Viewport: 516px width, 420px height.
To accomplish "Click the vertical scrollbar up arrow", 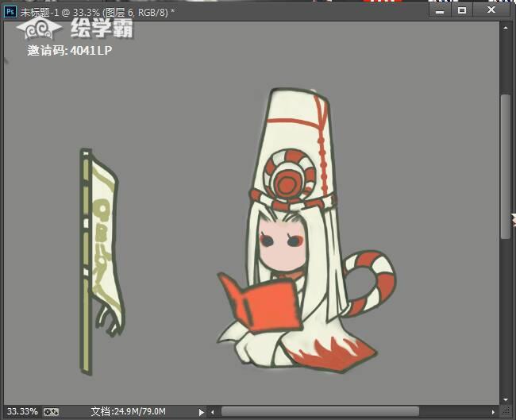I will pyautogui.click(x=506, y=28).
